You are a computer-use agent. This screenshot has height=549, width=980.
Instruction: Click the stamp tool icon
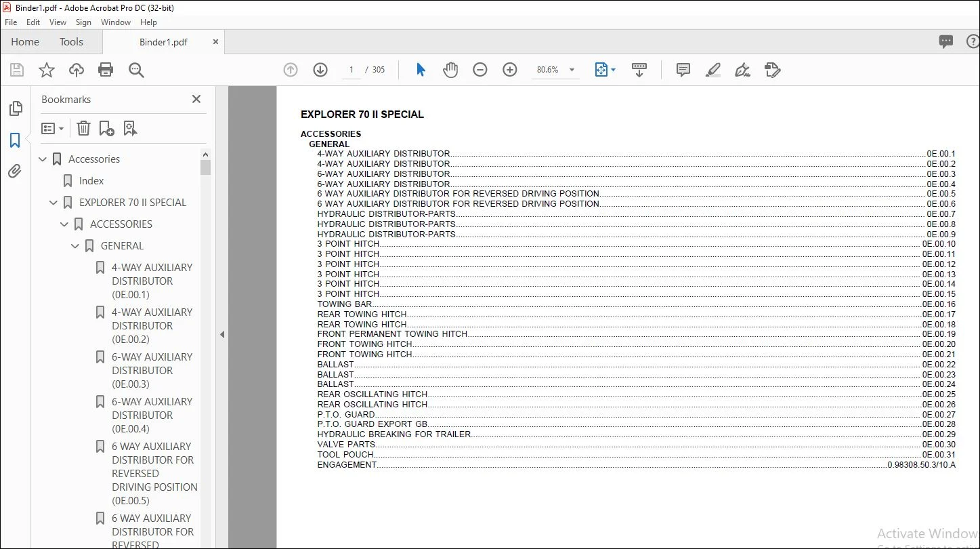[x=772, y=70]
